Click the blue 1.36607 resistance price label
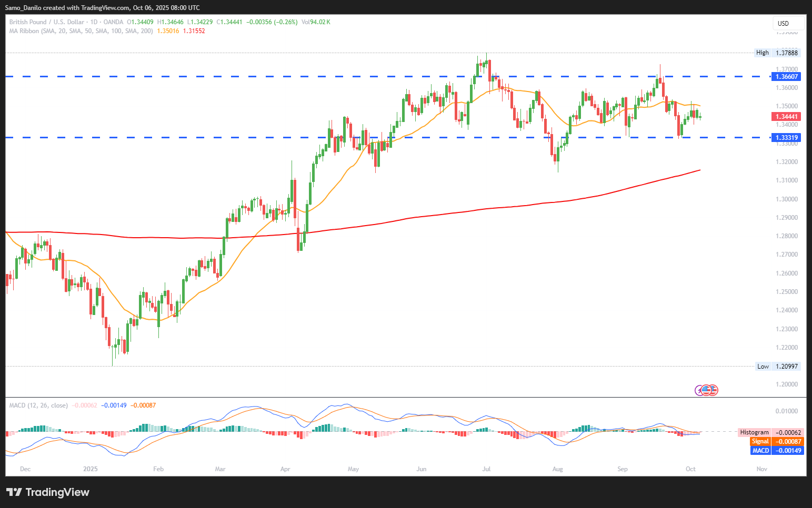Viewport: 812px width, 508px height. coord(786,77)
